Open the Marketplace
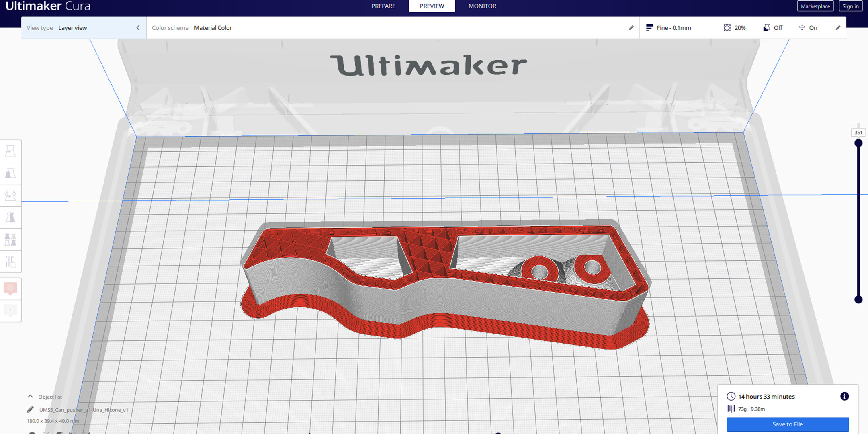 click(x=815, y=6)
